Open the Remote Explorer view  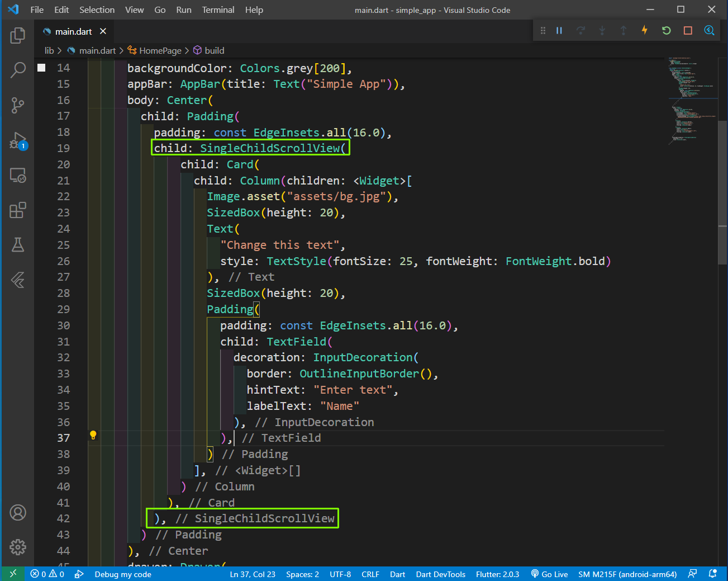(18, 176)
